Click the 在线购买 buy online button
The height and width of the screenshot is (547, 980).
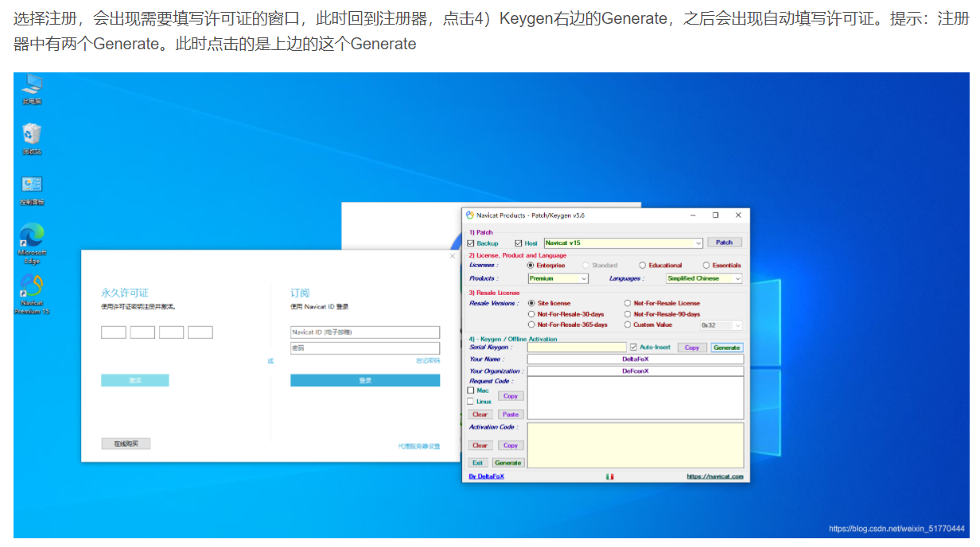(126, 444)
